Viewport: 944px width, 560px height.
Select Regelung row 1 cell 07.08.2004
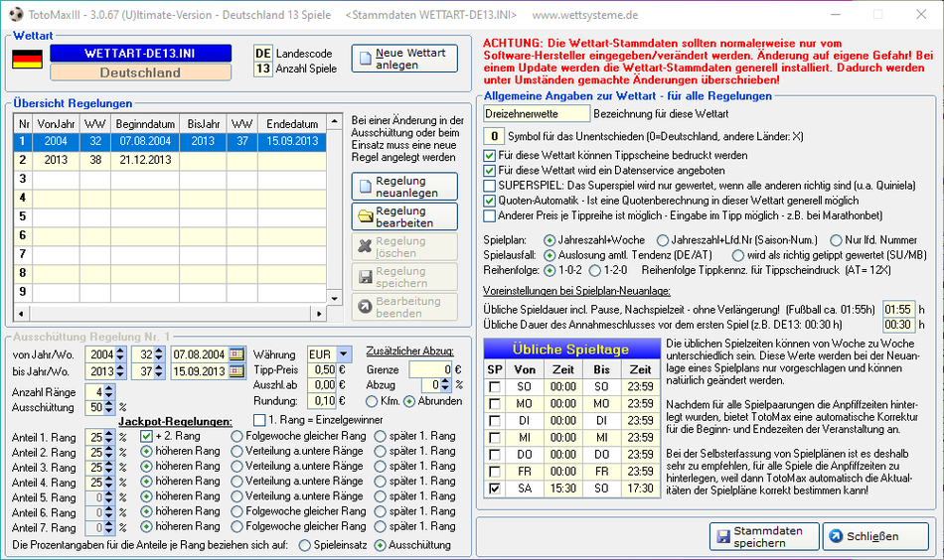coord(145,141)
